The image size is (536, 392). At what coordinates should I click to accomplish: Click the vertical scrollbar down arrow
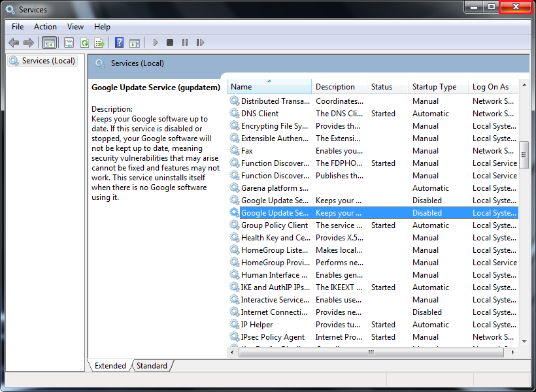coord(524,341)
